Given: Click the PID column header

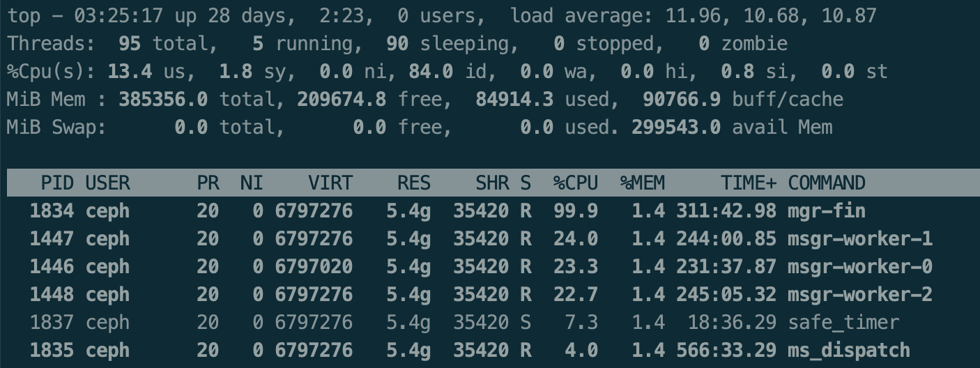Looking at the screenshot, I should pos(57,183).
